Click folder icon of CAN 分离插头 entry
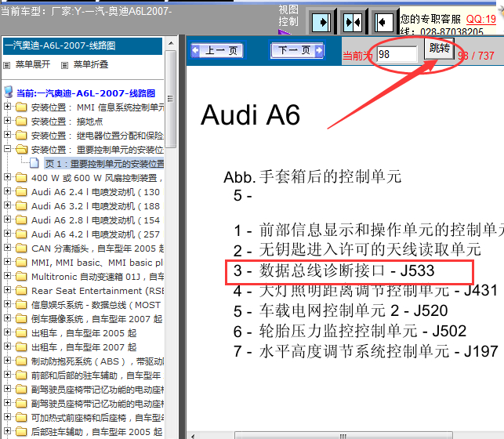Screen dimensions: 504x439 point(21,248)
